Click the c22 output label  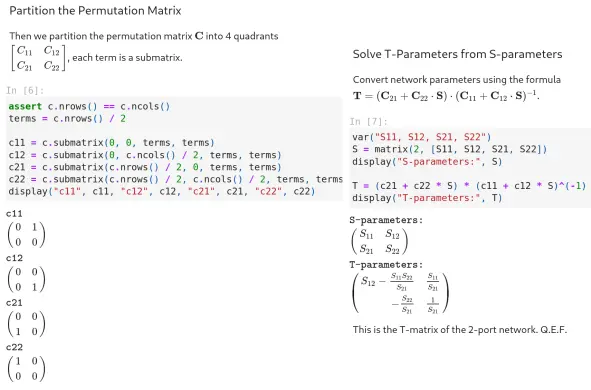(14, 347)
